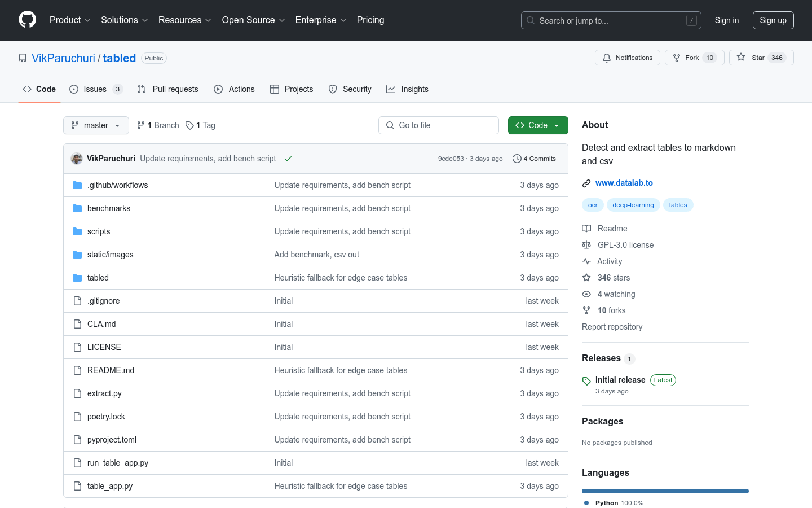Click the 346 stars link
The height and width of the screenshot is (508, 812).
pos(614,278)
